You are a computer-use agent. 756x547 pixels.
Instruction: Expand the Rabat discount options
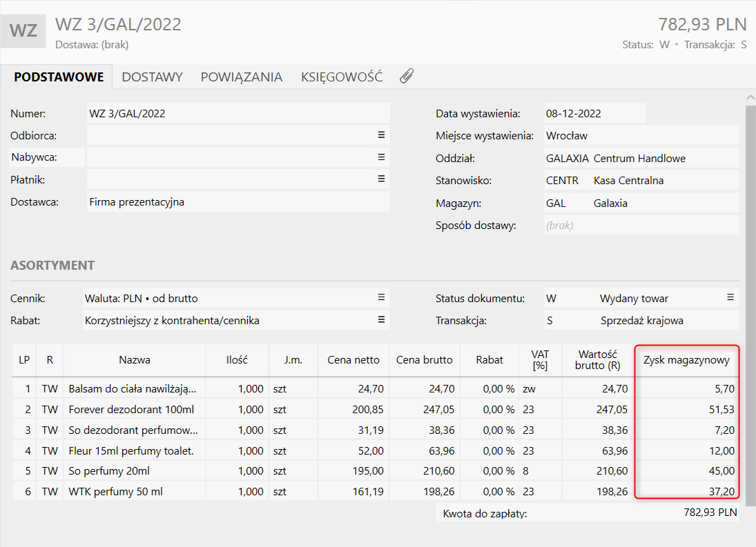tap(381, 320)
